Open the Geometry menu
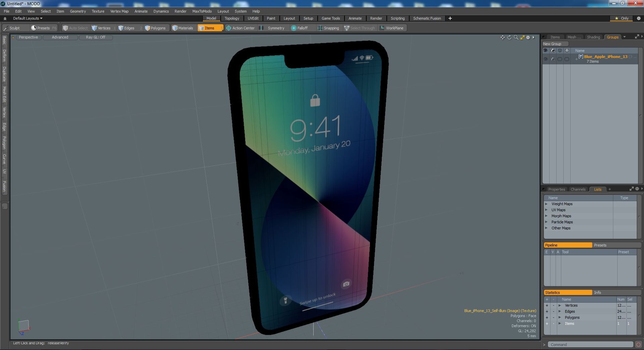This screenshot has height=350, width=644. click(x=78, y=11)
